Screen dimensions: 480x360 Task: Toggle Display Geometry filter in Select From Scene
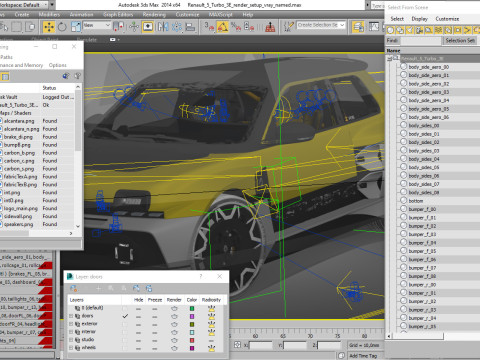pos(390,31)
